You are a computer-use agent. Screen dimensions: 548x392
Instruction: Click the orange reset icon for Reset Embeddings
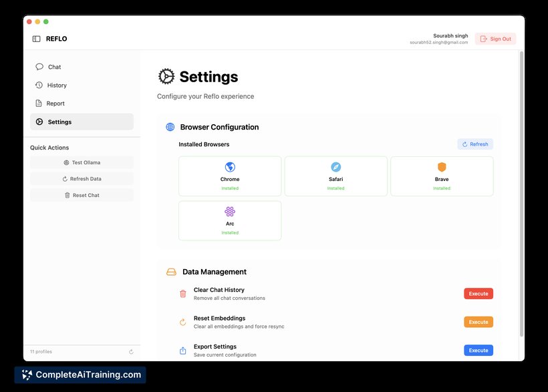[x=183, y=322]
